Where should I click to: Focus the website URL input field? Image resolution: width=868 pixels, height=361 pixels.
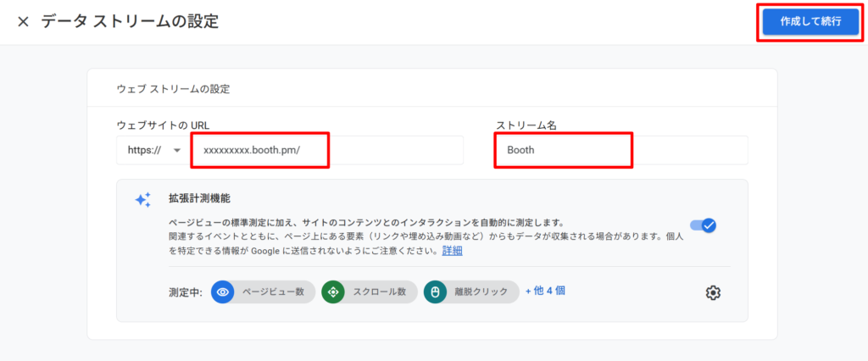pos(326,150)
